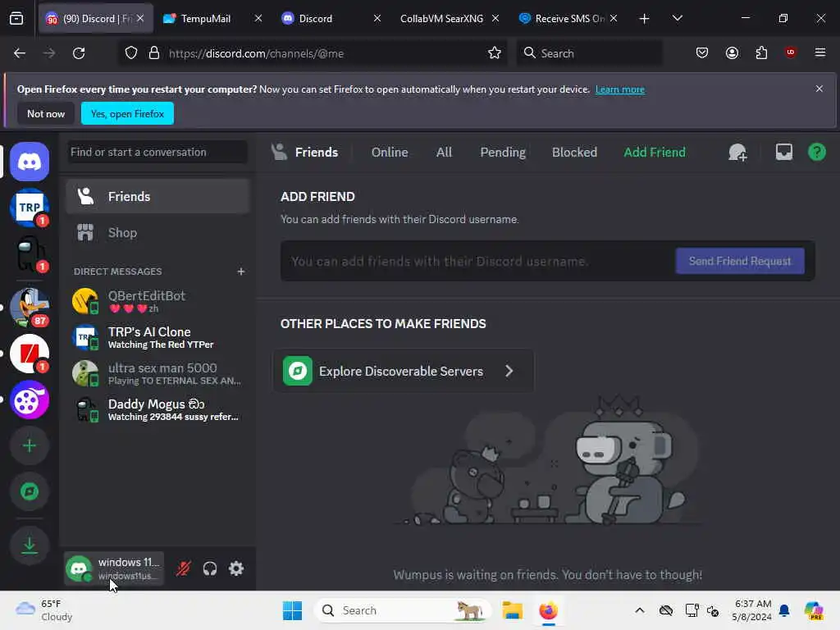Switch to Blocked tab
Screen dimensions: 840x630
pos(574,153)
